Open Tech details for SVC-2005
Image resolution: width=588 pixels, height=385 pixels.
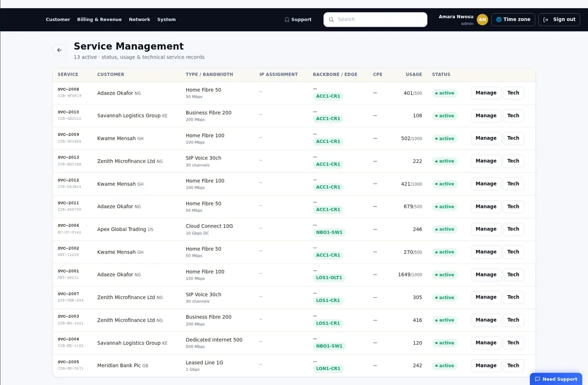pos(513,365)
